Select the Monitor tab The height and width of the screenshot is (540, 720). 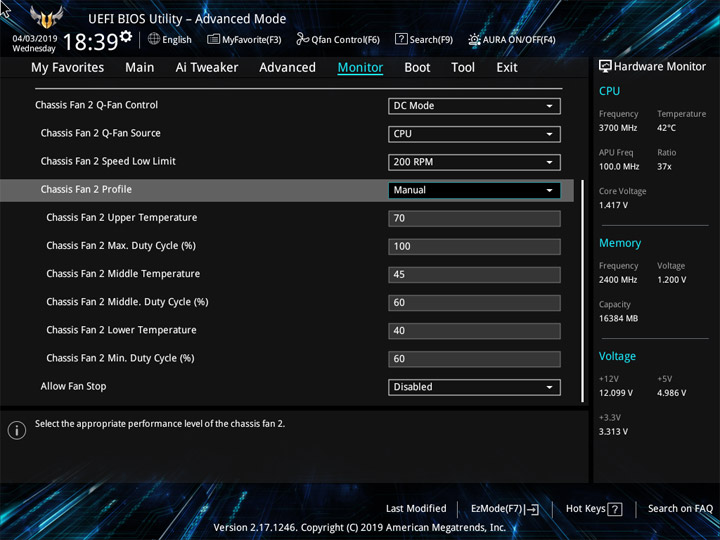pyautogui.click(x=360, y=68)
